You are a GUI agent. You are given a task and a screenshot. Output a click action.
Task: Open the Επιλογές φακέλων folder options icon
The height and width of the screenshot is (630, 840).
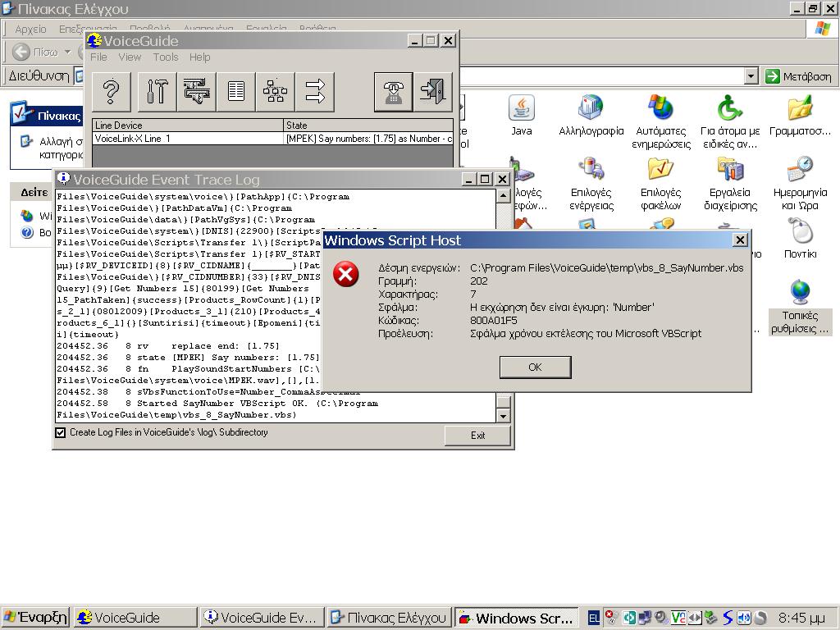pos(661,184)
